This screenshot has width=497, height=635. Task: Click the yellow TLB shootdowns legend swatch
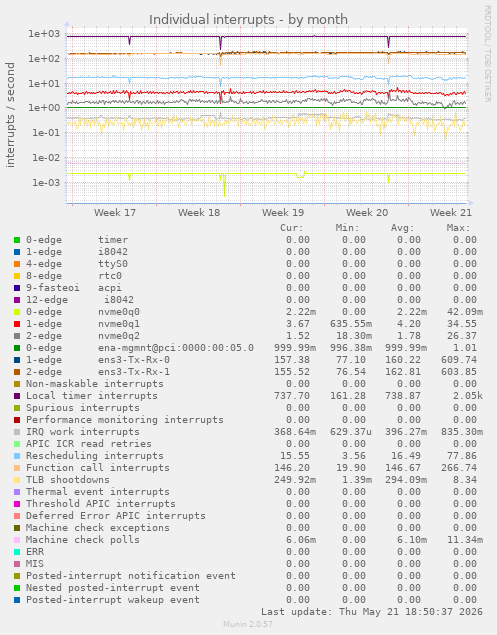[17, 480]
